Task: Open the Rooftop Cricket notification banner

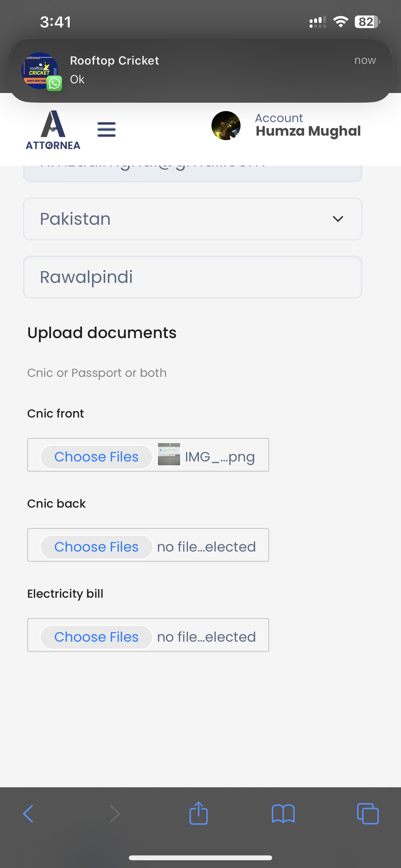Action: click(x=200, y=71)
